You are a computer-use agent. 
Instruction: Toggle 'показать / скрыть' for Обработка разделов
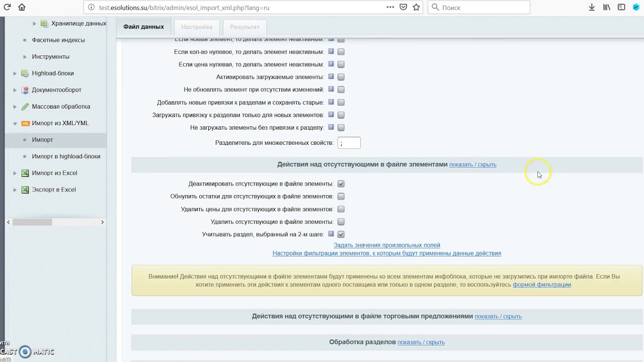[x=421, y=342]
